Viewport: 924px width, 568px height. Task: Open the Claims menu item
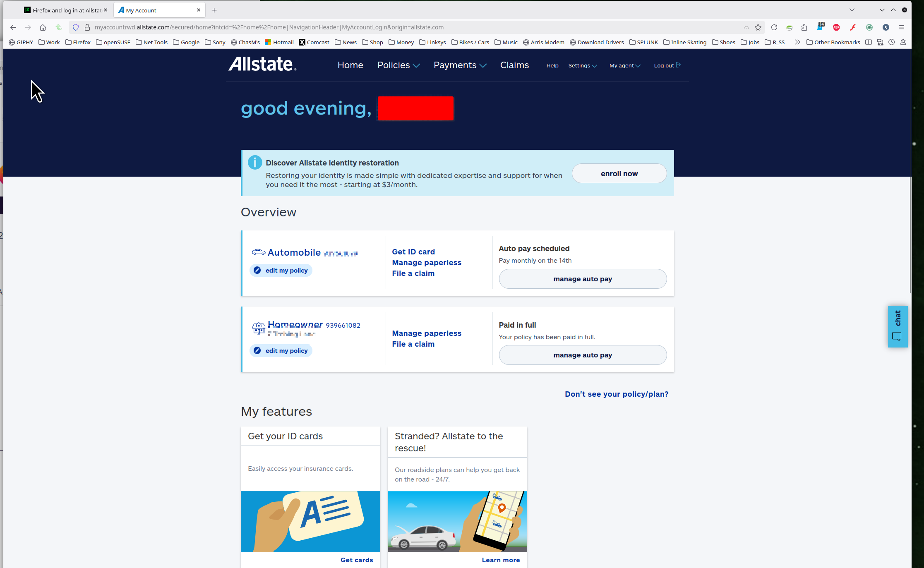tap(514, 65)
